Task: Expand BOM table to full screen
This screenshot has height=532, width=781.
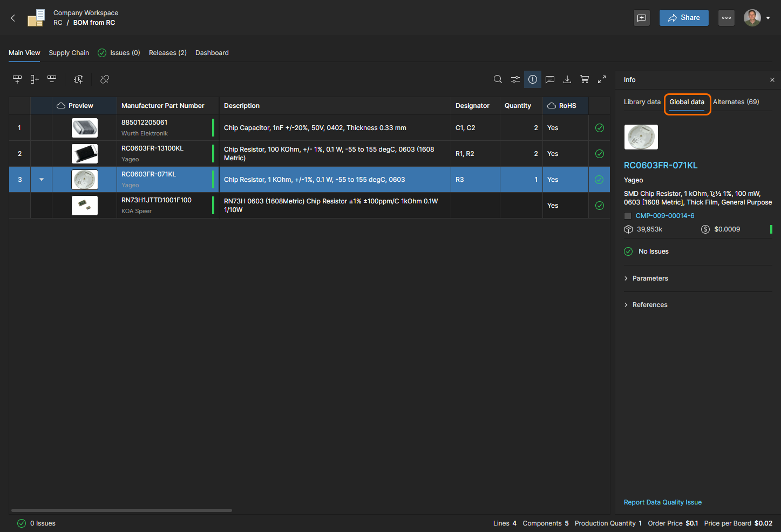Action: tap(602, 79)
